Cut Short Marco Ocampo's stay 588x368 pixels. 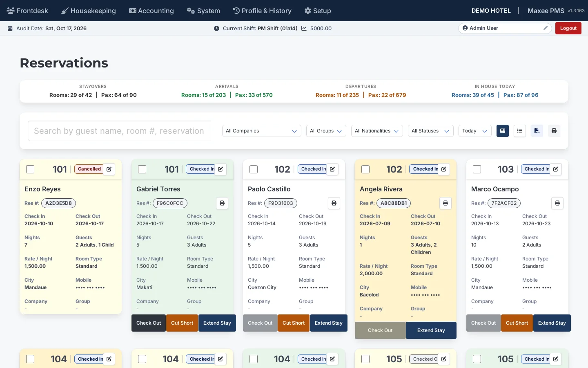pyautogui.click(x=517, y=323)
